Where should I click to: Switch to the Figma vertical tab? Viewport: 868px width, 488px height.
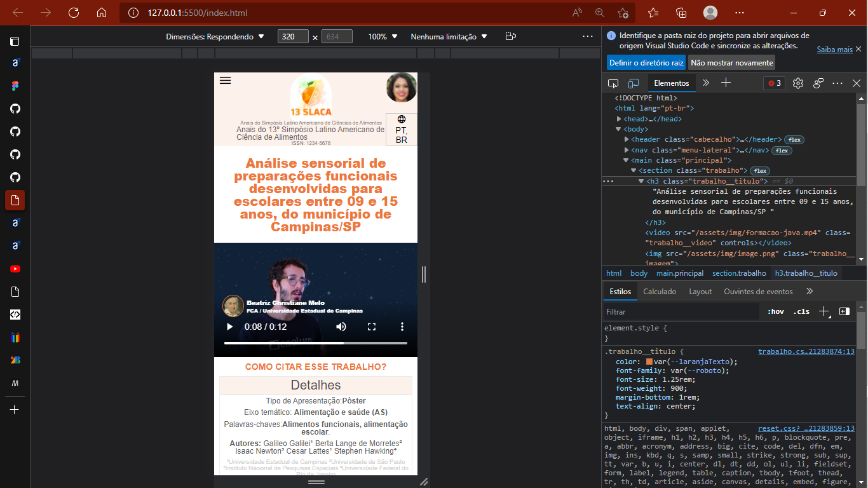(15, 86)
